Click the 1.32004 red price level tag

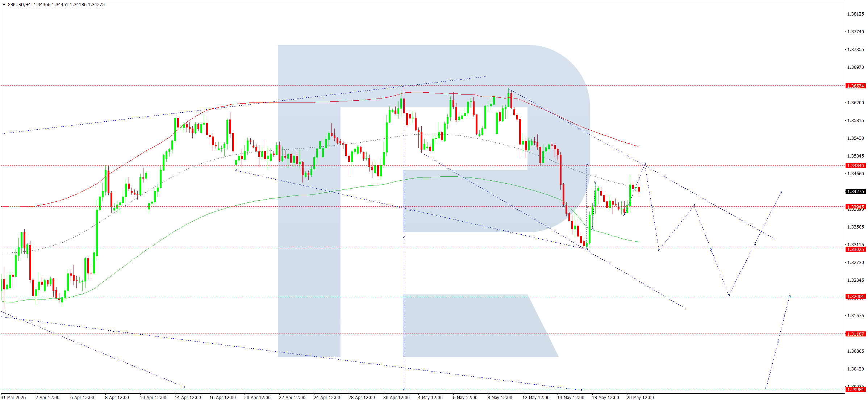(x=855, y=296)
